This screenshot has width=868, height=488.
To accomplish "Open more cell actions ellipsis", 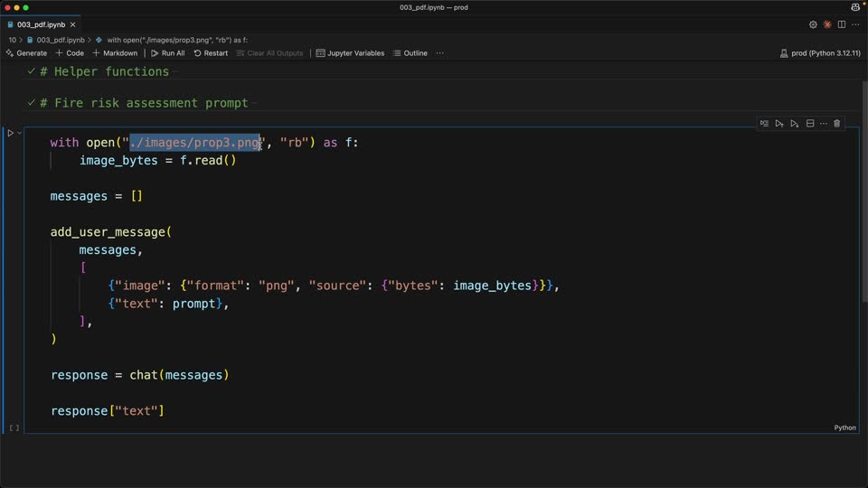I will 824,124.
